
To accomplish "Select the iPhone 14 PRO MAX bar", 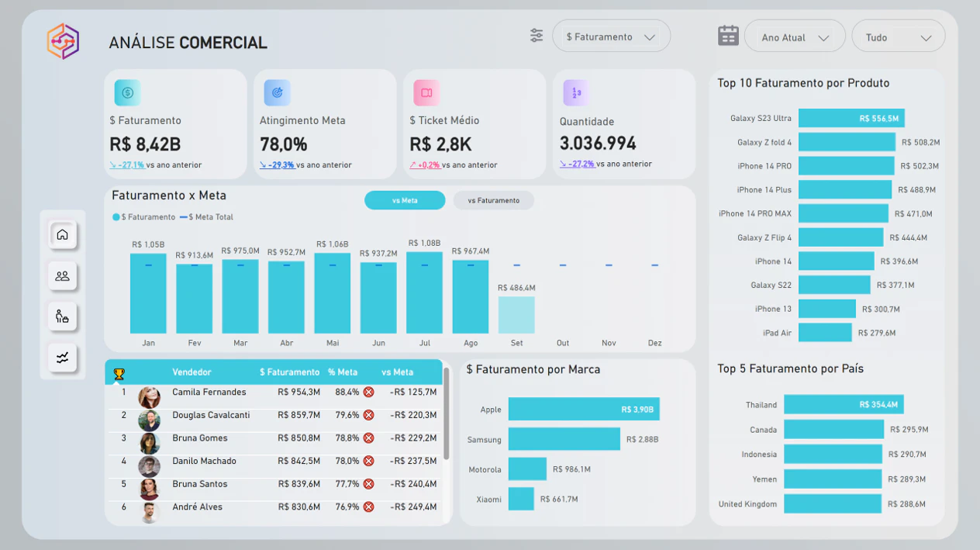I will click(x=844, y=213).
